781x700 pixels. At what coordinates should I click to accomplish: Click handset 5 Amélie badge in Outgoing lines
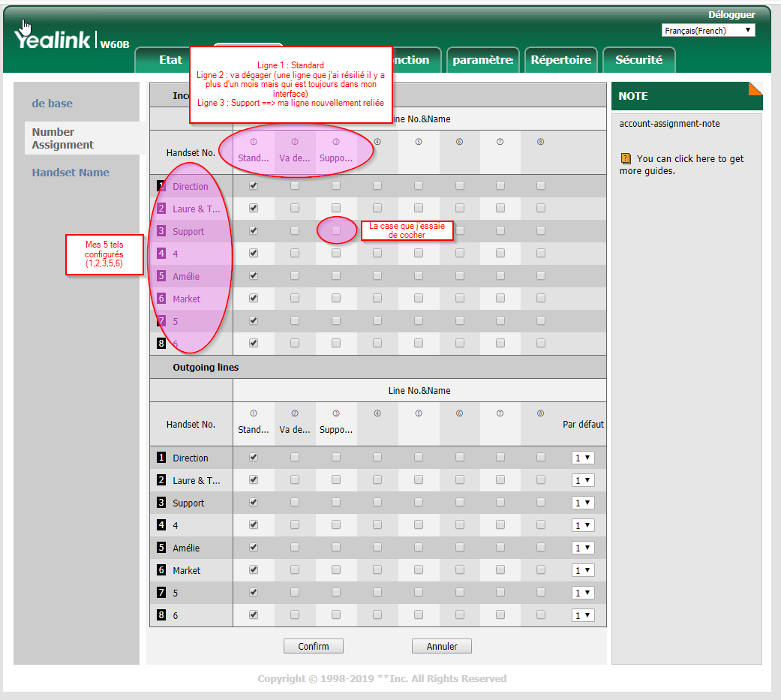161,548
